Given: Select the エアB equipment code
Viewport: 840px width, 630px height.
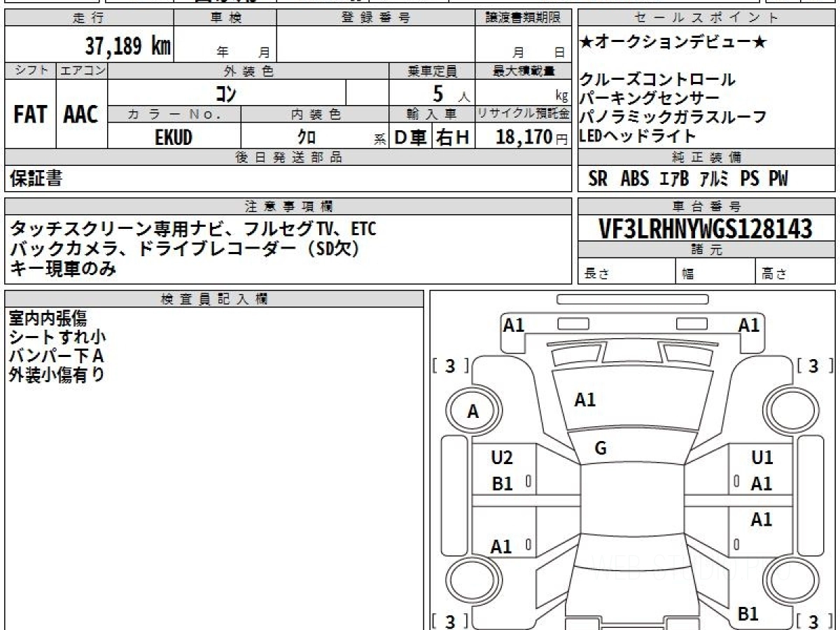Looking at the screenshot, I should [x=675, y=178].
